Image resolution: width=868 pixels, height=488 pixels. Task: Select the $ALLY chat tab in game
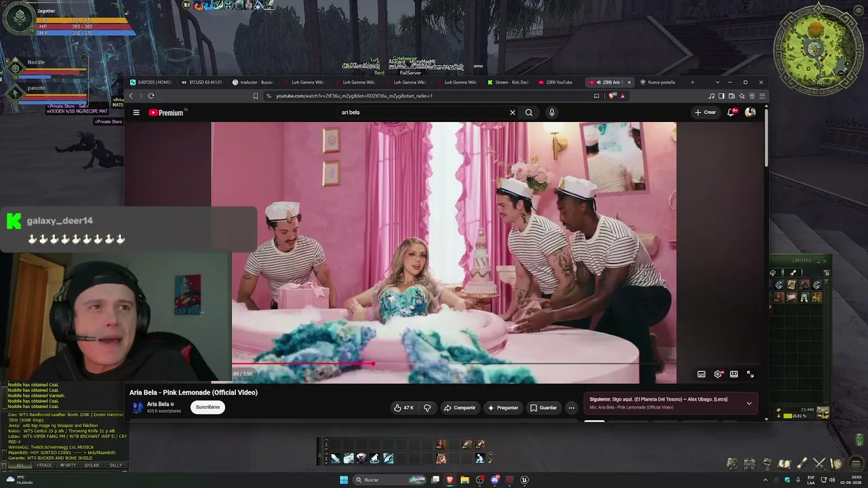(x=116, y=466)
